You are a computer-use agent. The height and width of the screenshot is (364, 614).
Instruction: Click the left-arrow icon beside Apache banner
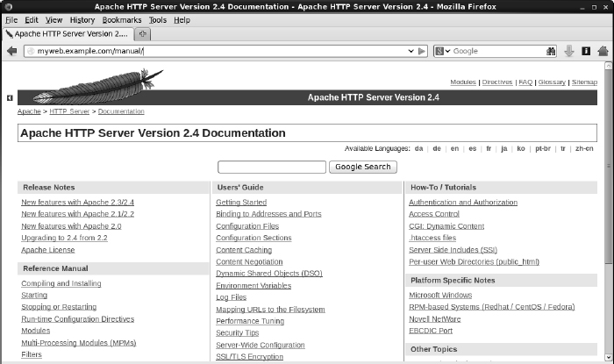(10, 98)
